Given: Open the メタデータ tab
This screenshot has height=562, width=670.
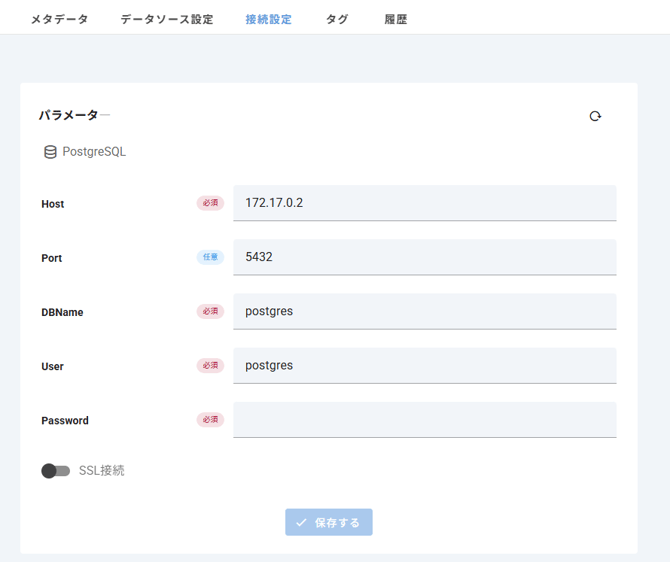Looking at the screenshot, I should (x=59, y=19).
